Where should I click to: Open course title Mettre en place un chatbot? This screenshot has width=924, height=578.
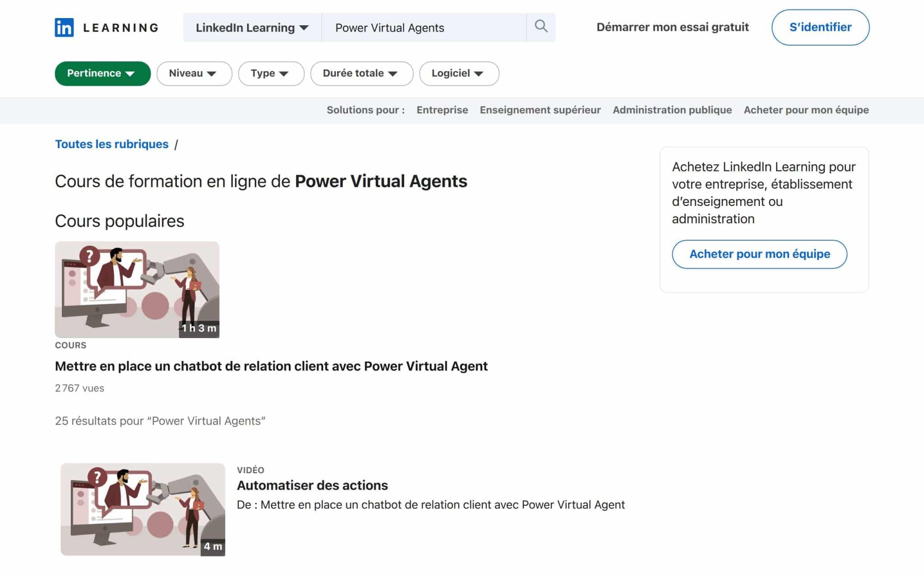271,366
